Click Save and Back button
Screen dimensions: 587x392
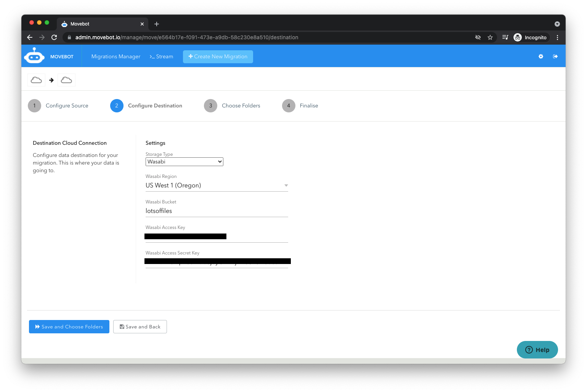pyautogui.click(x=140, y=326)
